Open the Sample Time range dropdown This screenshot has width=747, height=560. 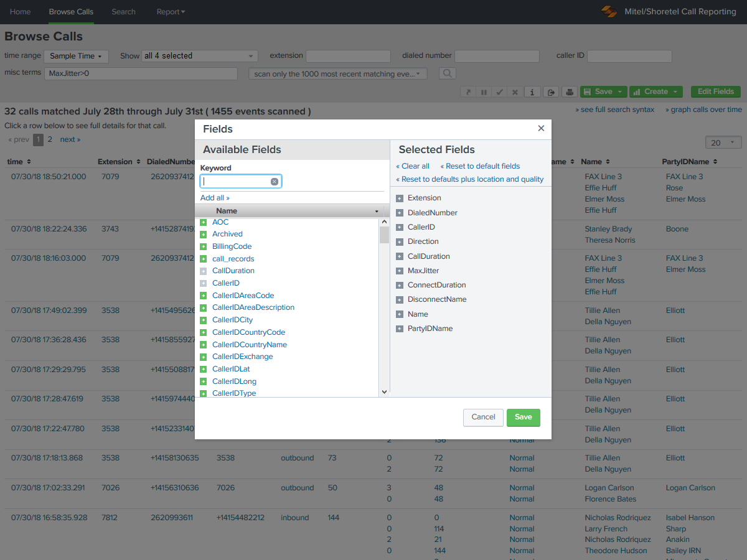point(76,55)
